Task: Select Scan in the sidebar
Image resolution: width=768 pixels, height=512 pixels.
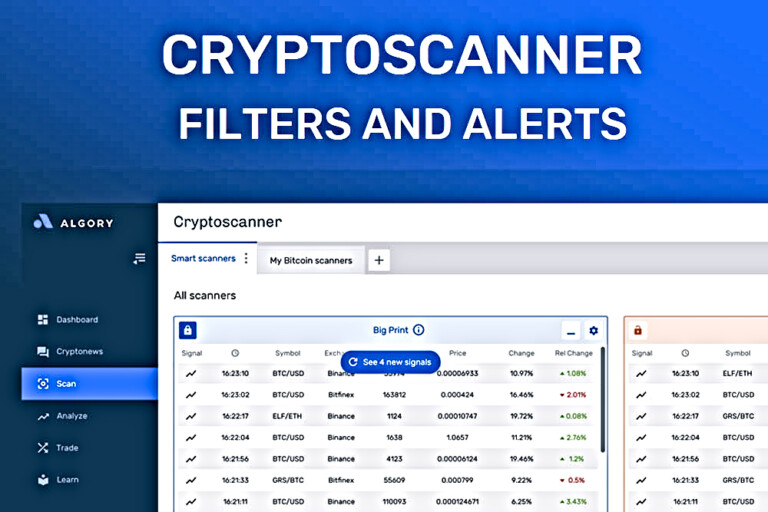Action: click(90, 384)
